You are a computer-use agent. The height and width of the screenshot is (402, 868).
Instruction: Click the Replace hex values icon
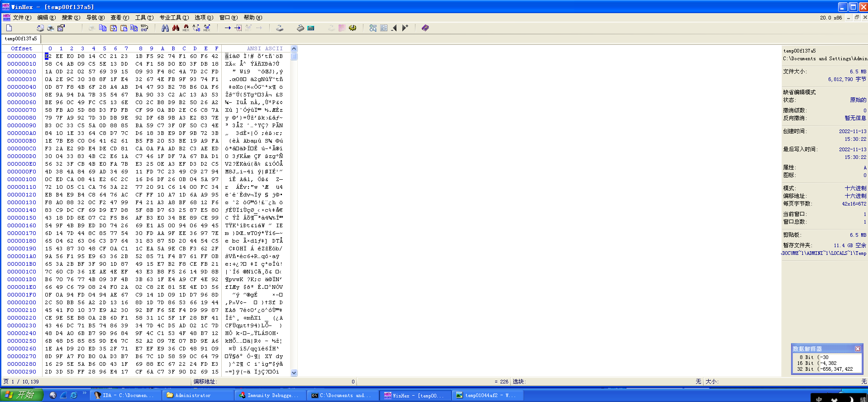point(207,28)
